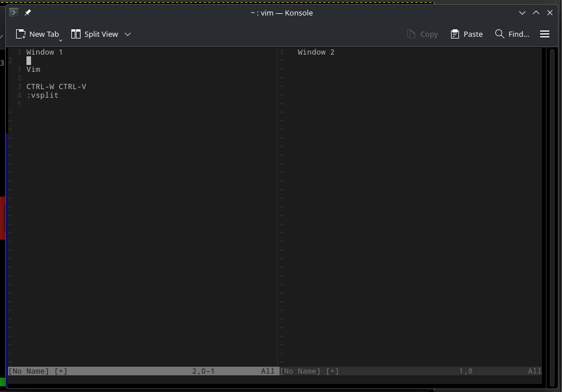This screenshot has width=562, height=392.
Task: Minimize the Konsole window
Action: pos(522,13)
